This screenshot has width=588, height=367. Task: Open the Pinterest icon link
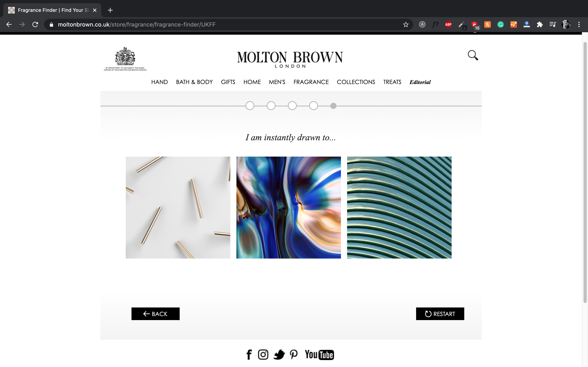click(294, 354)
